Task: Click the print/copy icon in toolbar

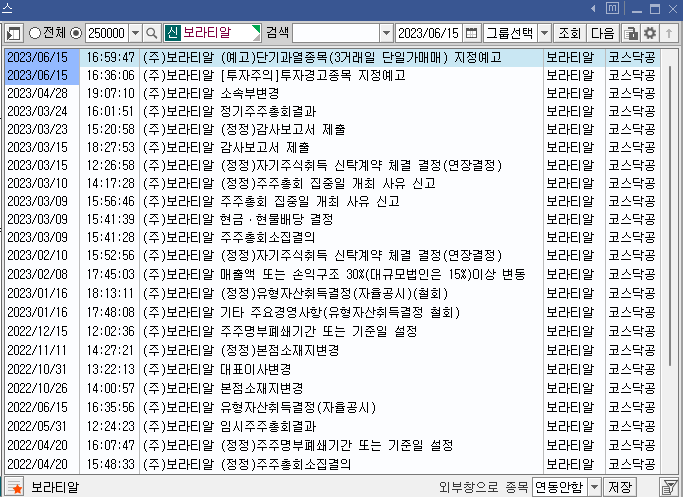Action: pos(630,34)
